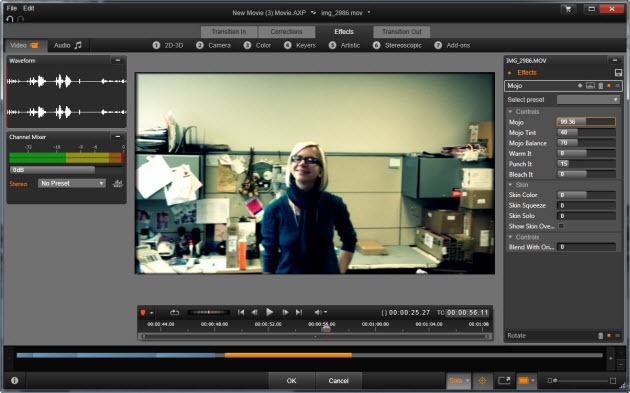This screenshot has width=630, height=393.
Task: Delete the Rotate effect with trash icon
Action: [x=601, y=336]
